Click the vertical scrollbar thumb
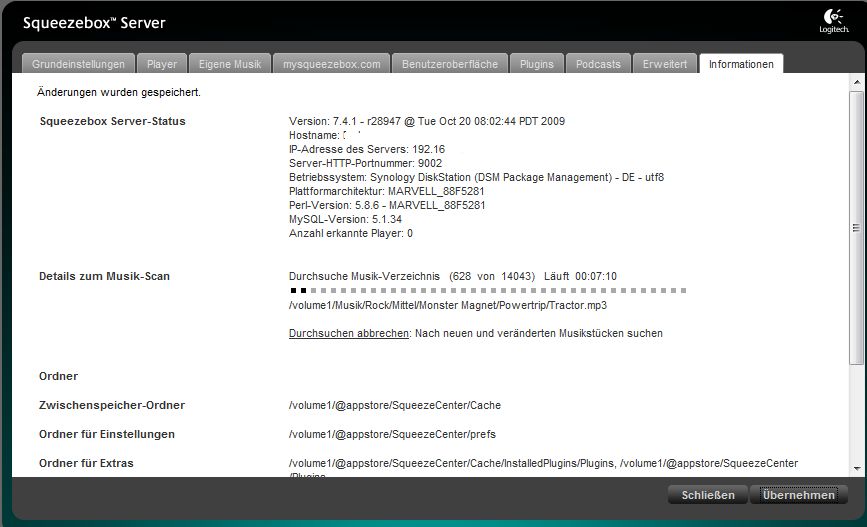 pyautogui.click(x=856, y=228)
